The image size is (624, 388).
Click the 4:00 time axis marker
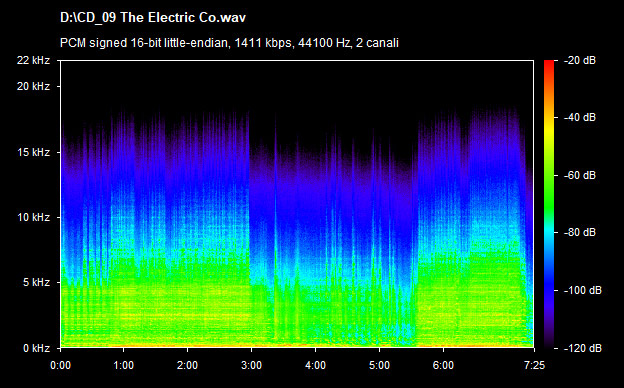(316, 365)
